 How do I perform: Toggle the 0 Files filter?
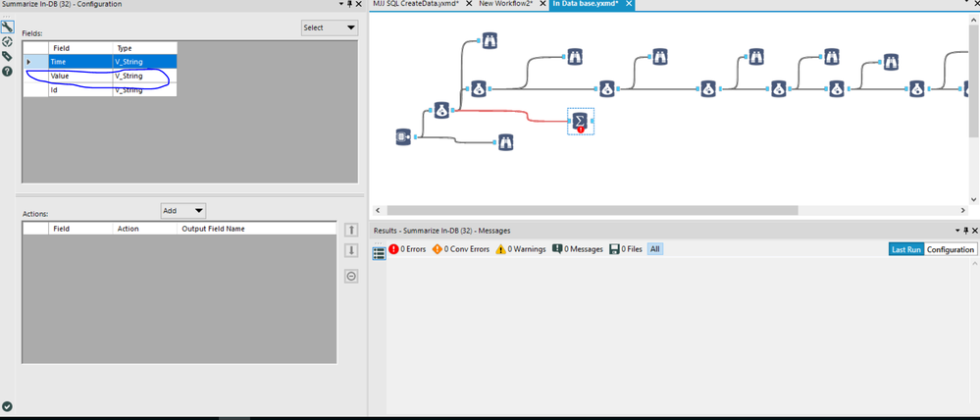coord(626,248)
